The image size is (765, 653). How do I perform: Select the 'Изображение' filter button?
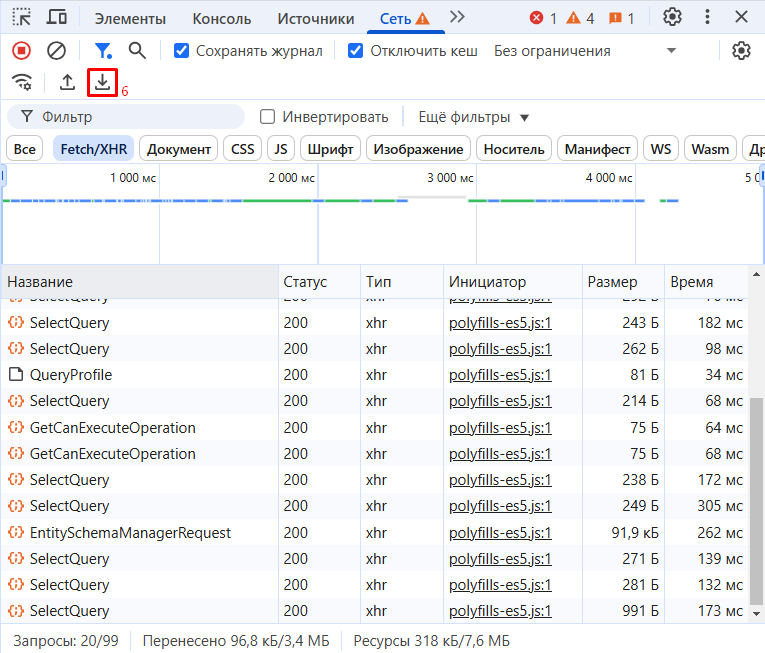tap(418, 149)
